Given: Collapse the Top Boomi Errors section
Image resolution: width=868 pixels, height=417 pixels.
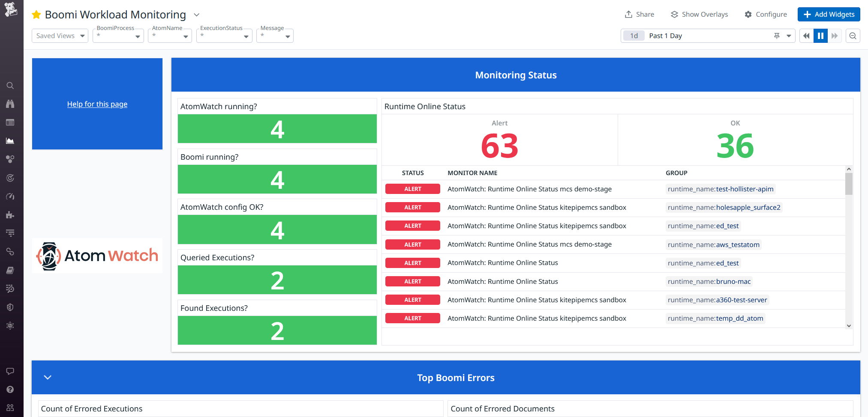Looking at the screenshot, I should (x=47, y=377).
